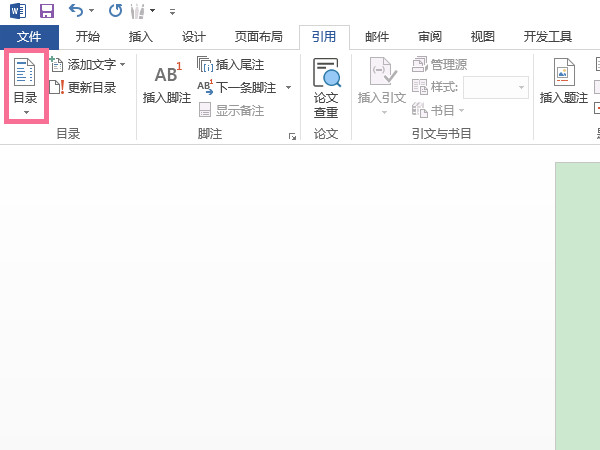Undo the last action
The width and height of the screenshot is (600, 450).
pyautogui.click(x=76, y=10)
